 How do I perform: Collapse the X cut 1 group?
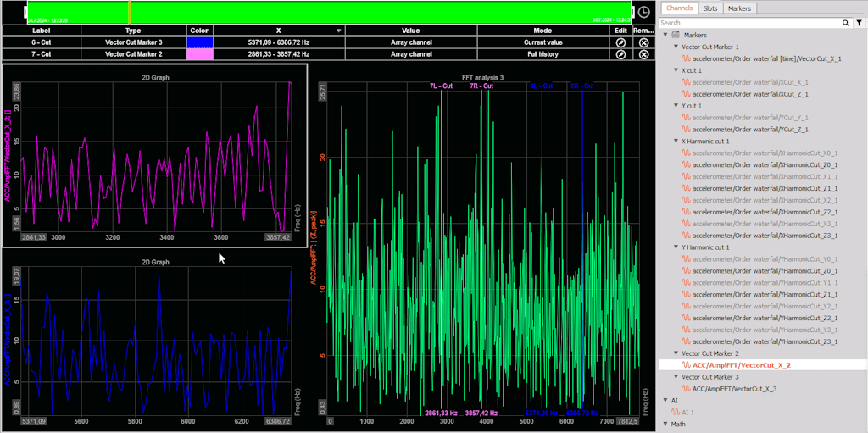[676, 70]
